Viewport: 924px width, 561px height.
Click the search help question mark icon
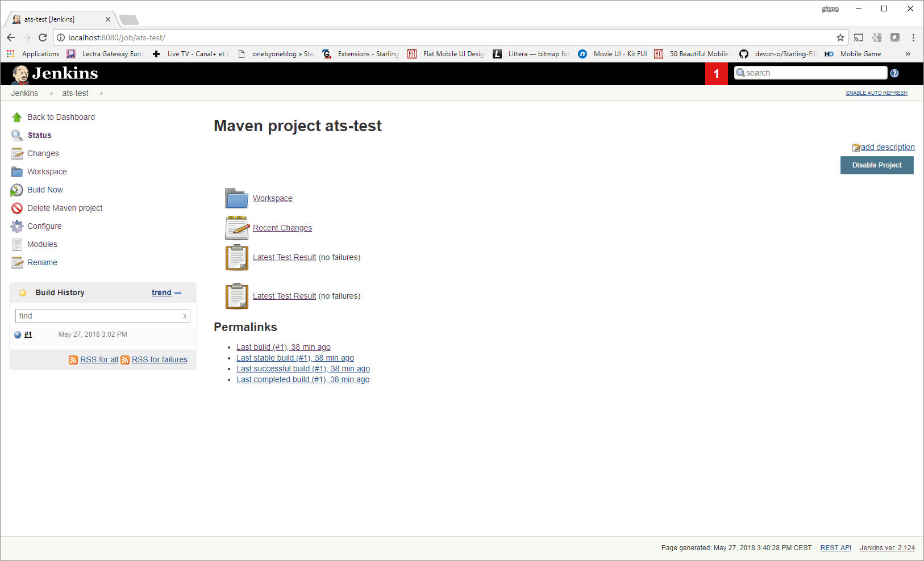tap(894, 73)
